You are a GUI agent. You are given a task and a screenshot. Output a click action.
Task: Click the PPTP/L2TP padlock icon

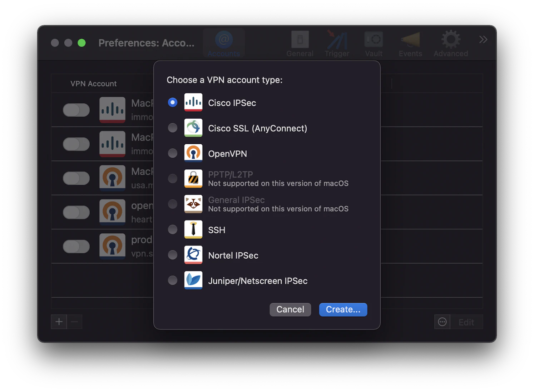[193, 179]
